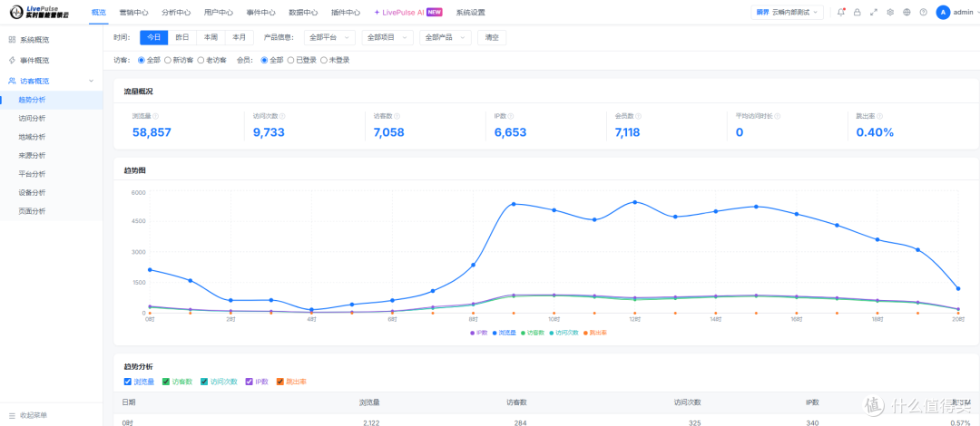Click the admin avatar circle
Screen dimensions: 980x426
pyautogui.click(x=943, y=12)
